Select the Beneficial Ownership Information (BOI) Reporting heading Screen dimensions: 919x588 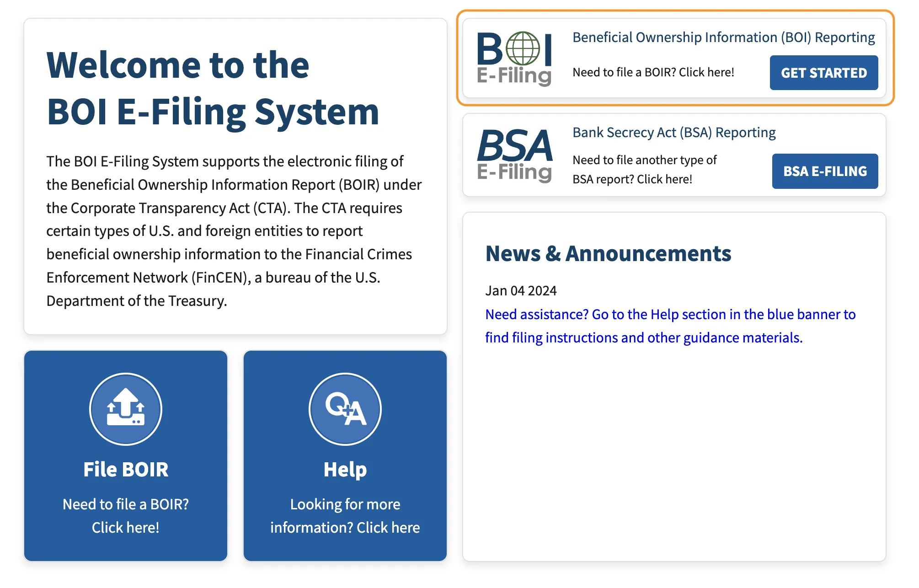[x=724, y=37]
